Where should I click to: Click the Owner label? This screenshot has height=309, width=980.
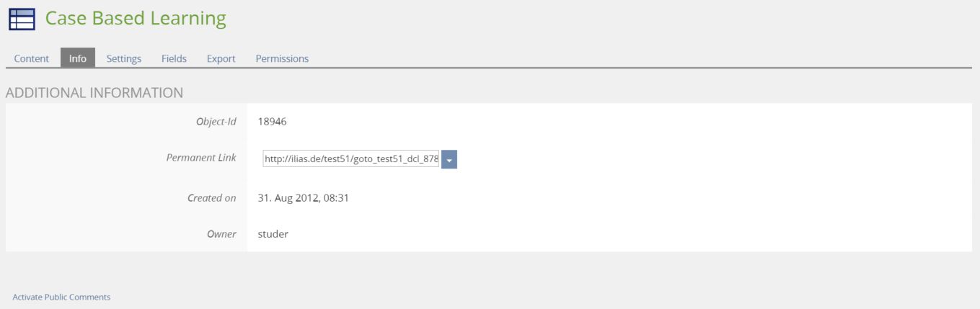tap(221, 234)
